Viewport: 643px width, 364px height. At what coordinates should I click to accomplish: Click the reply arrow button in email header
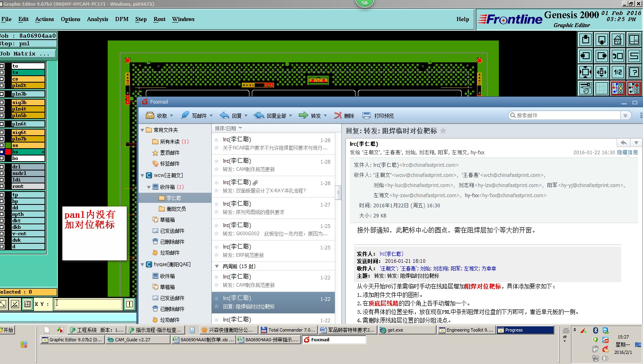click(x=624, y=143)
